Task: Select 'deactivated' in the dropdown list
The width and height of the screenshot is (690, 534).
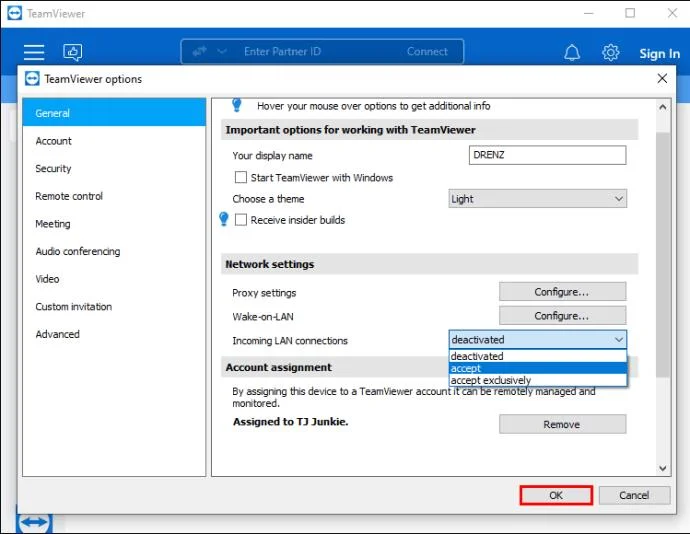Action: point(538,356)
